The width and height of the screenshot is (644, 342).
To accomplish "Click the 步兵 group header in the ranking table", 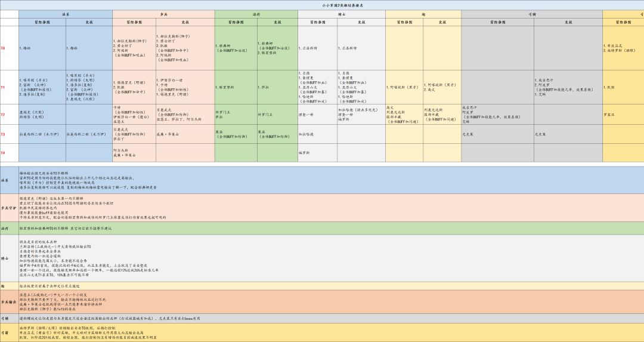I will [x=163, y=14].
